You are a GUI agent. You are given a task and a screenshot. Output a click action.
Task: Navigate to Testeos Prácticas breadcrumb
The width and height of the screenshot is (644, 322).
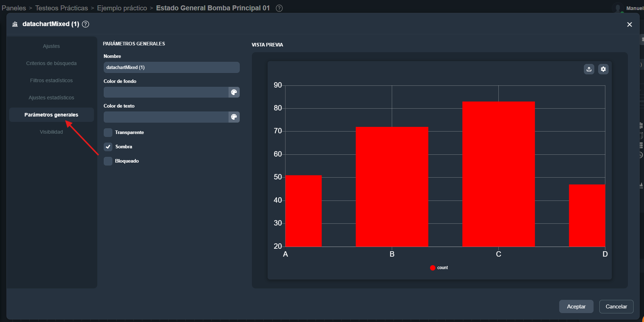pos(62,8)
